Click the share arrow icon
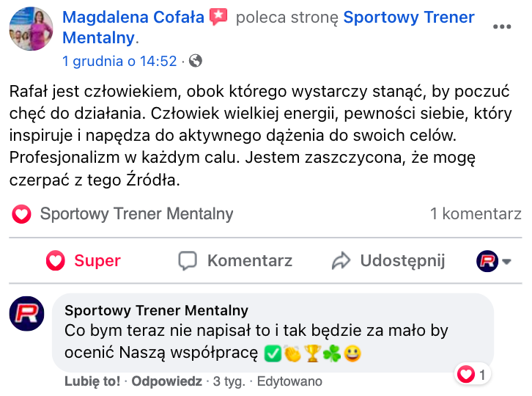532x396 pixels. (x=341, y=260)
